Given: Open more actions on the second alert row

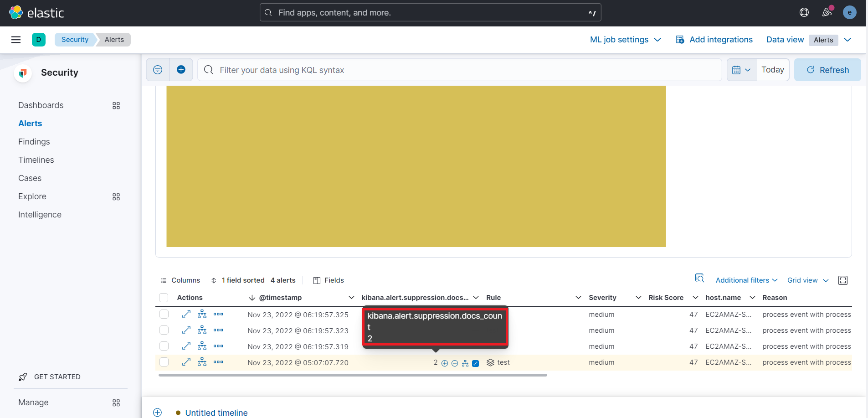Looking at the screenshot, I should point(219,330).
